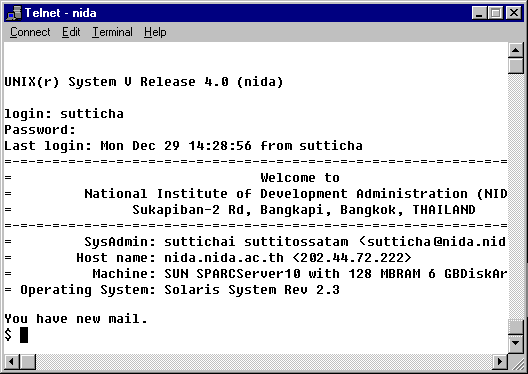Click the 'Telnet - nida' title bar text
Viewport: 528px width, 374px height.
(61, 13)
